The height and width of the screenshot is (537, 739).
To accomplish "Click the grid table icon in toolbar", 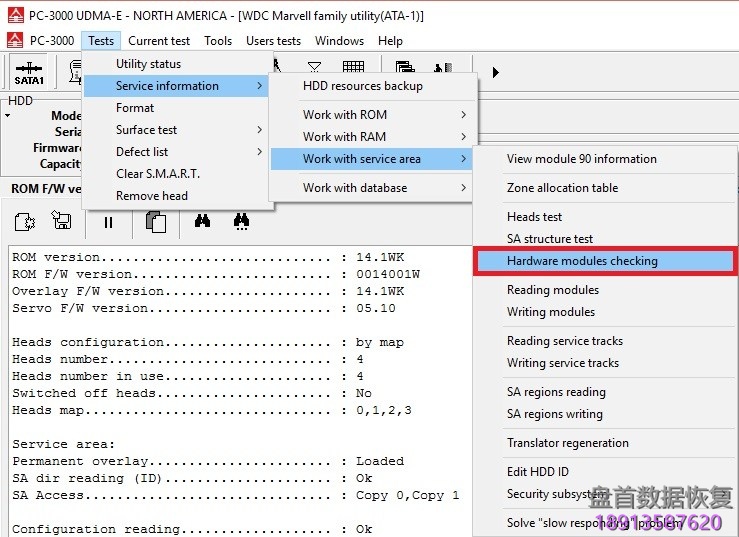I will coord(353,68).
